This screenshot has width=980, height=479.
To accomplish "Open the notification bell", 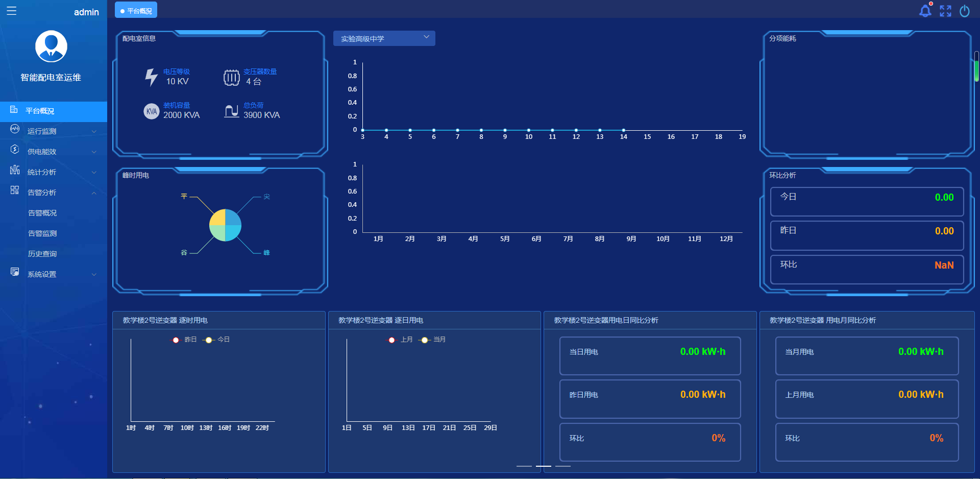I will coord(925,11).
